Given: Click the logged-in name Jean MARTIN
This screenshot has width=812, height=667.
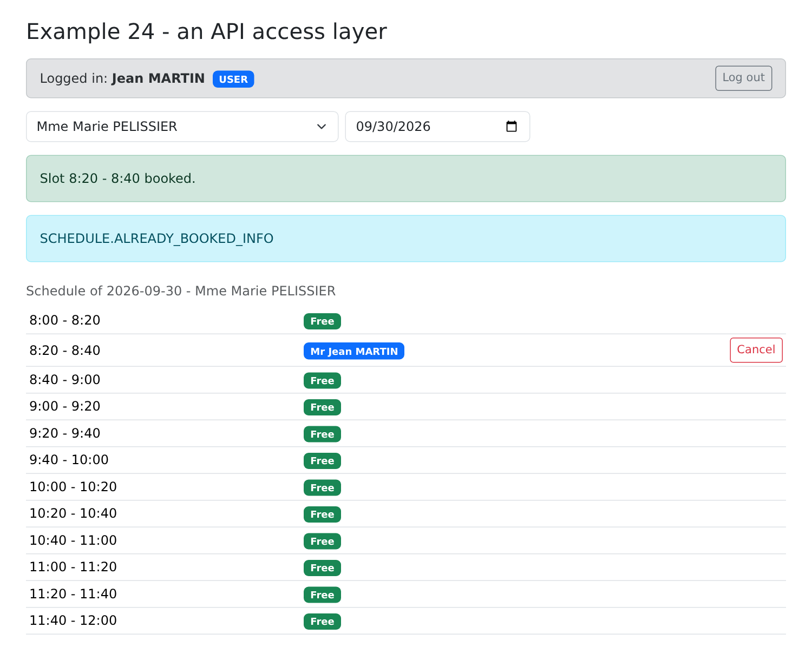Looking at the screenshot, I should (x=158, y=78).
